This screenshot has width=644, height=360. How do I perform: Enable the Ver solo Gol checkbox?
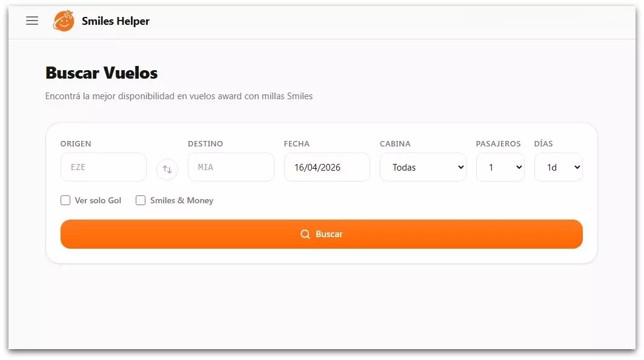pos(65,200)
